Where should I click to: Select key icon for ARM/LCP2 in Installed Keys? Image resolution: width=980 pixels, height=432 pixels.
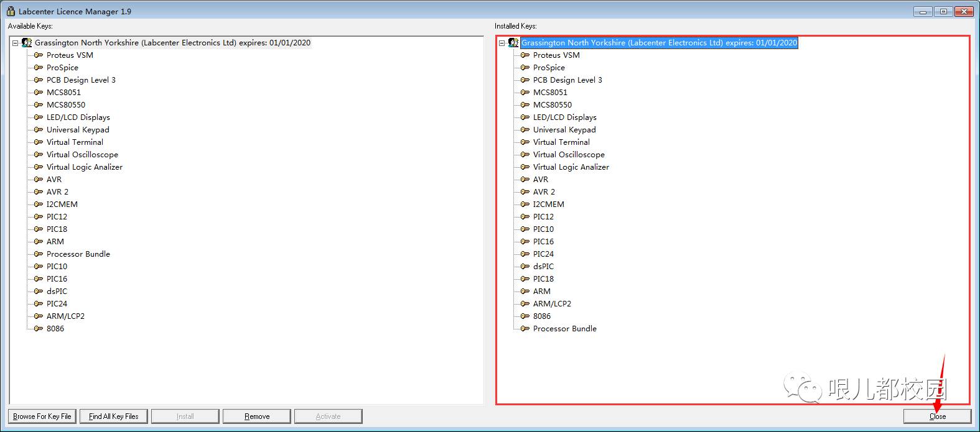[525, 304]
